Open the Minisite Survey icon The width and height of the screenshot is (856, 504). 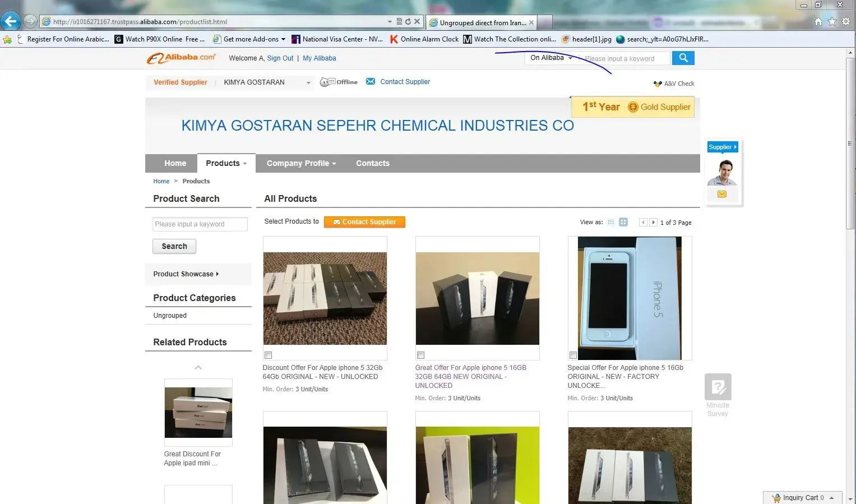tap(718, 387)
